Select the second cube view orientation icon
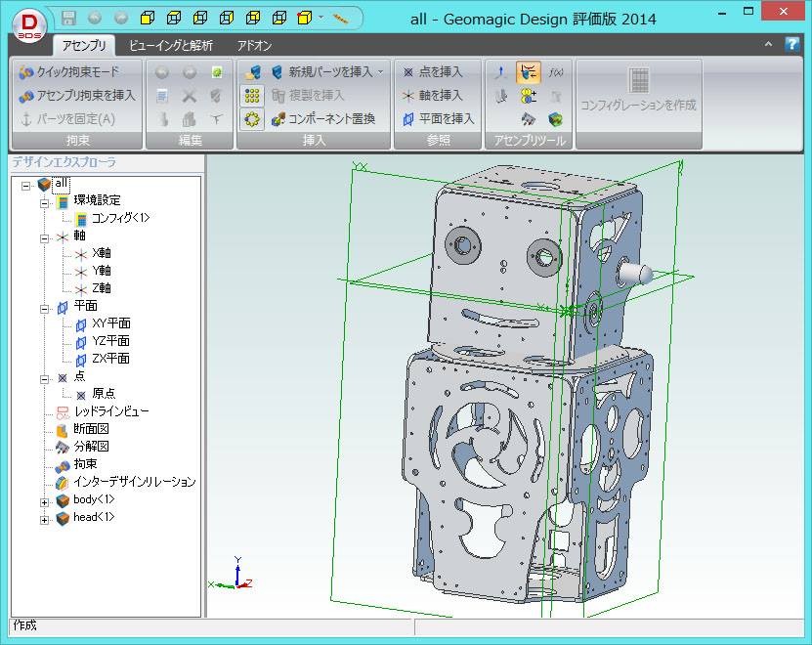The width and height of the screenshot is (812, 645). click(174, 19)
